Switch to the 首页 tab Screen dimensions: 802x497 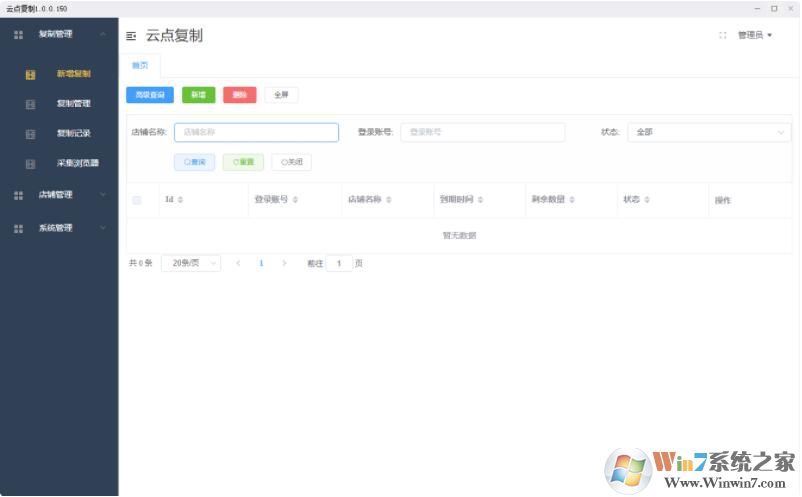tap(139, 66)
